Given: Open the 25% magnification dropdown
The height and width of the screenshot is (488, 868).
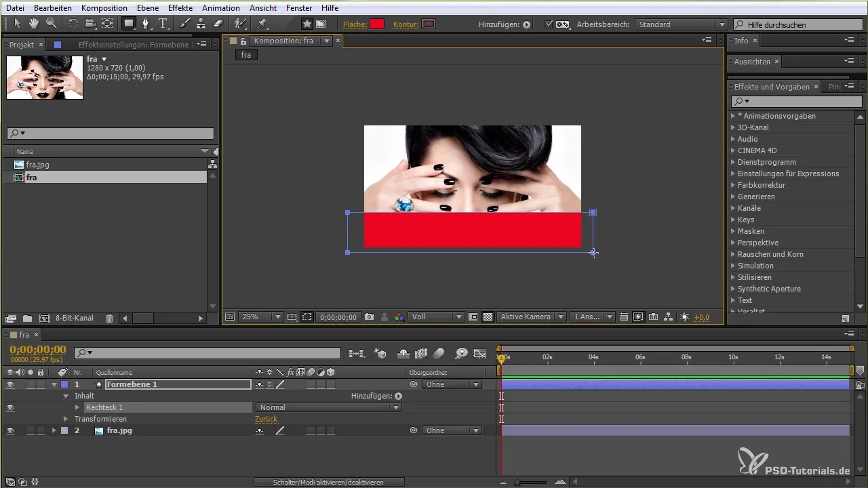Looking at the screenshot, I should coord(260,317).
